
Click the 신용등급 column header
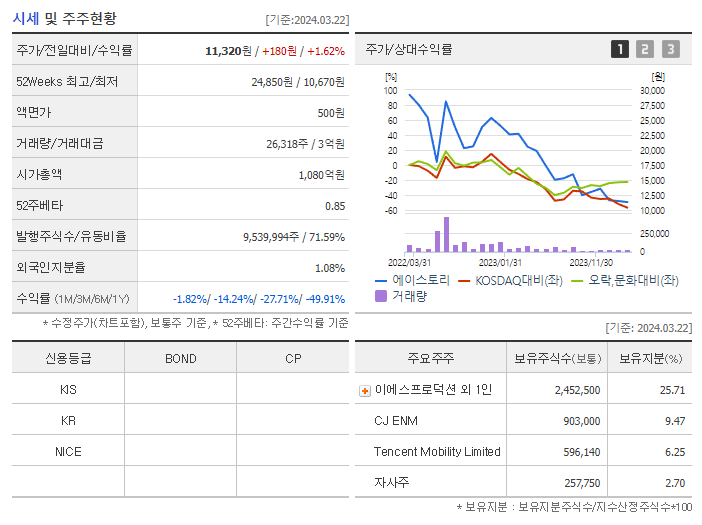click(x=68, y=358)
